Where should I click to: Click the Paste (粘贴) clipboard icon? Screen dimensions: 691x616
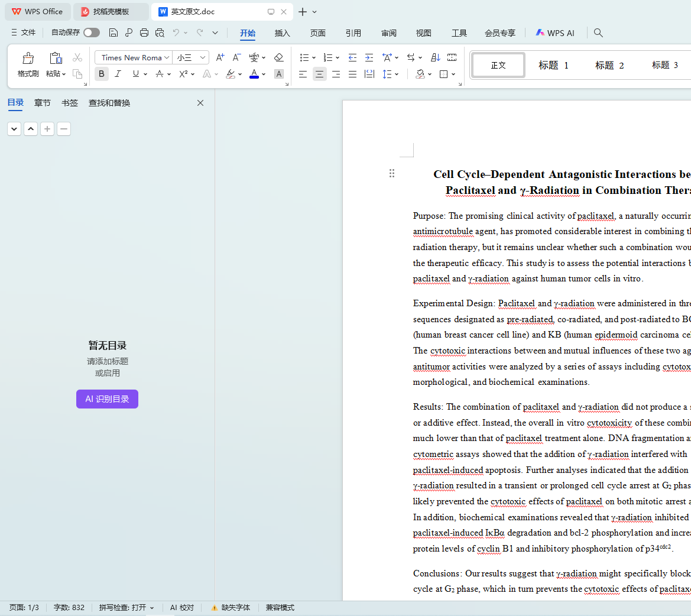click(x=56, y=58)
